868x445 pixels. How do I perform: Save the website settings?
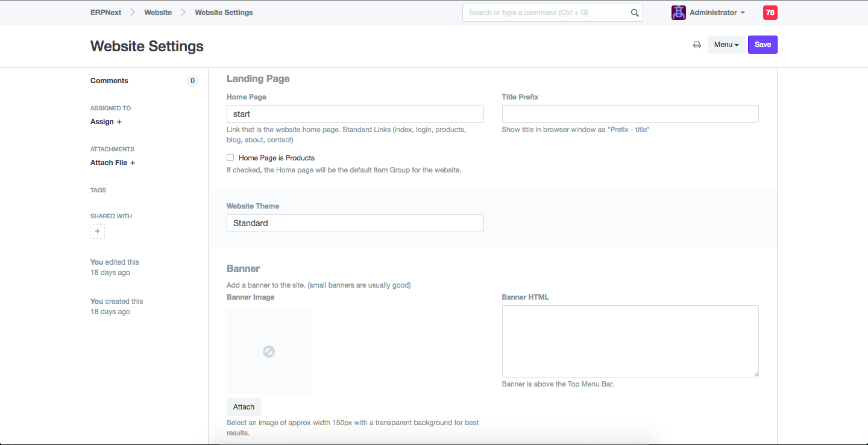pyautogui.click(x=763, y=45)
